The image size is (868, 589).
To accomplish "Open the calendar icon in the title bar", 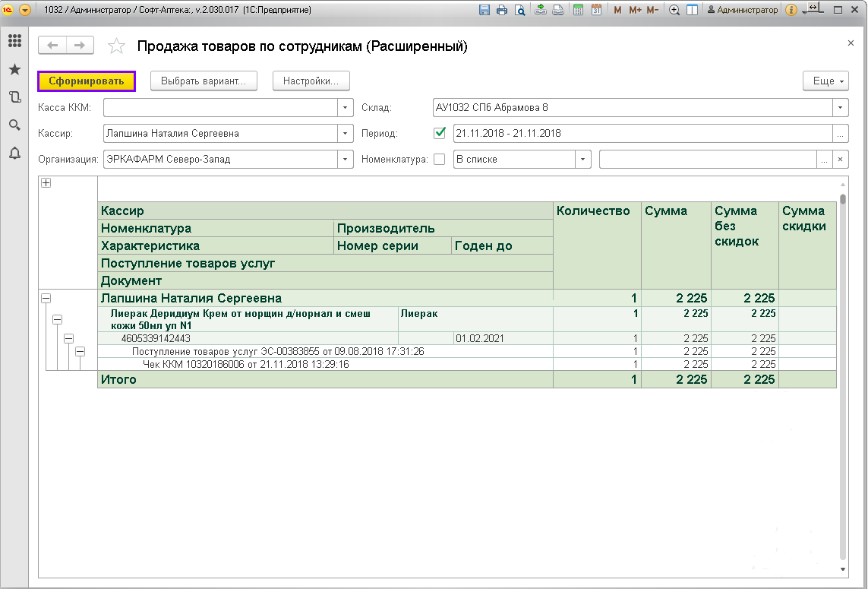I will pos(596,10).
